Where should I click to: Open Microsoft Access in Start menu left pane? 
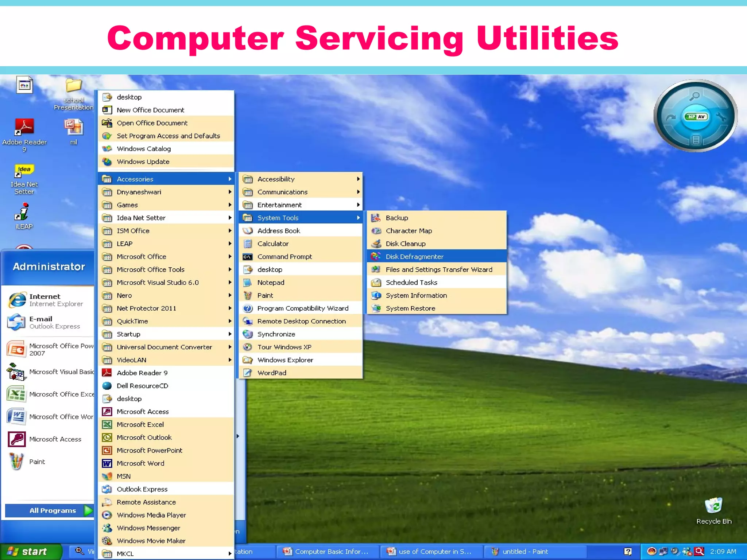click(50, 439)
